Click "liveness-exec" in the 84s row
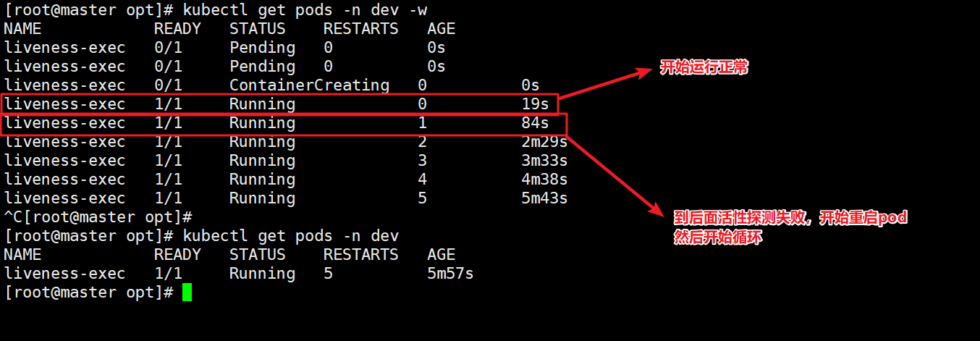 point(64,123)
